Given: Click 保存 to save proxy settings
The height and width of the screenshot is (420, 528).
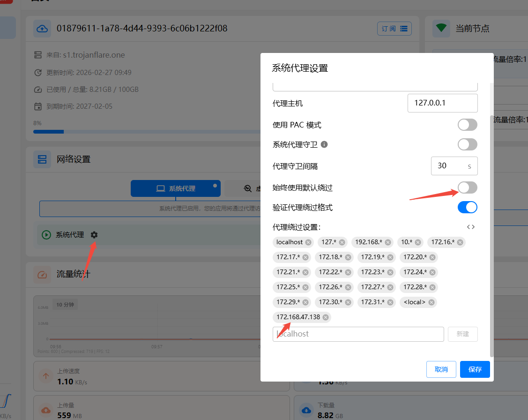Looking at the screenshot, I should [x=475, y=369].
